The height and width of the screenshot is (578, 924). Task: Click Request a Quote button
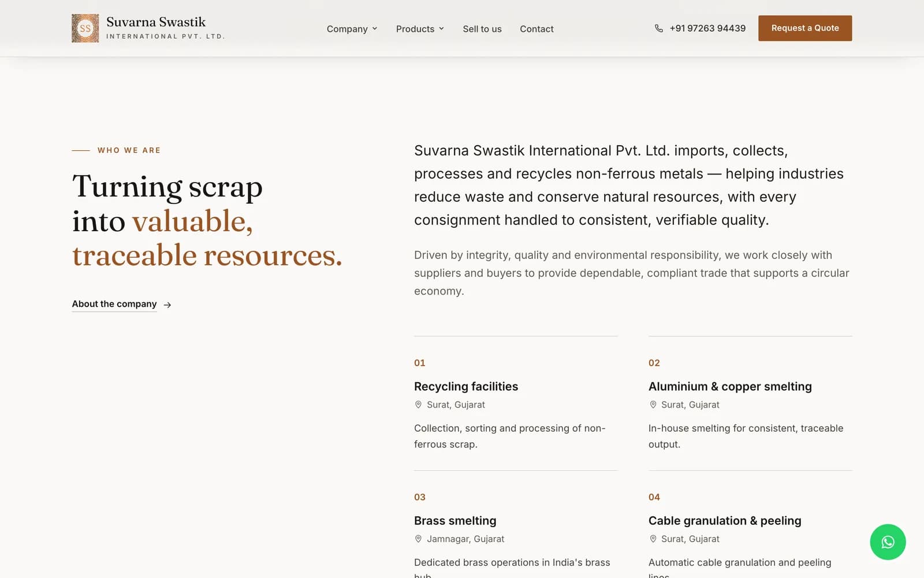point(805,28)
